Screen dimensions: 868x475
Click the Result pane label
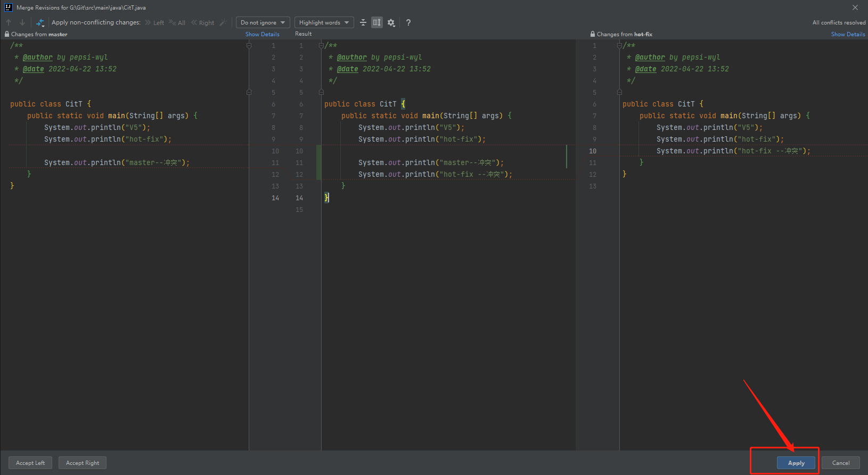pos(304,34)
